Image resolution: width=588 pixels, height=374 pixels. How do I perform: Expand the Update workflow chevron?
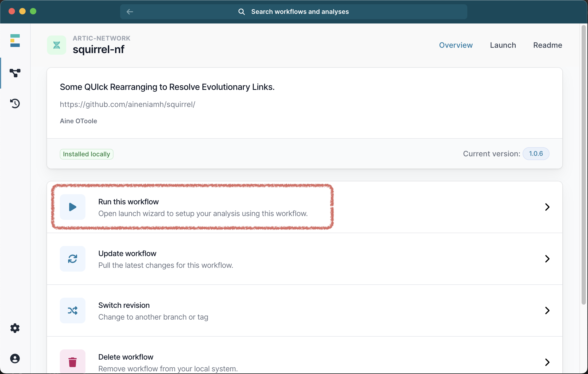(x=547, y=259)
